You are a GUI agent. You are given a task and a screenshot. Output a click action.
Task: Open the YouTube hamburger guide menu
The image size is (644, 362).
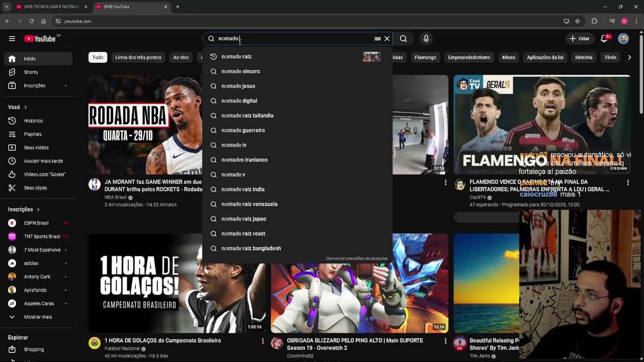[12, 39]
